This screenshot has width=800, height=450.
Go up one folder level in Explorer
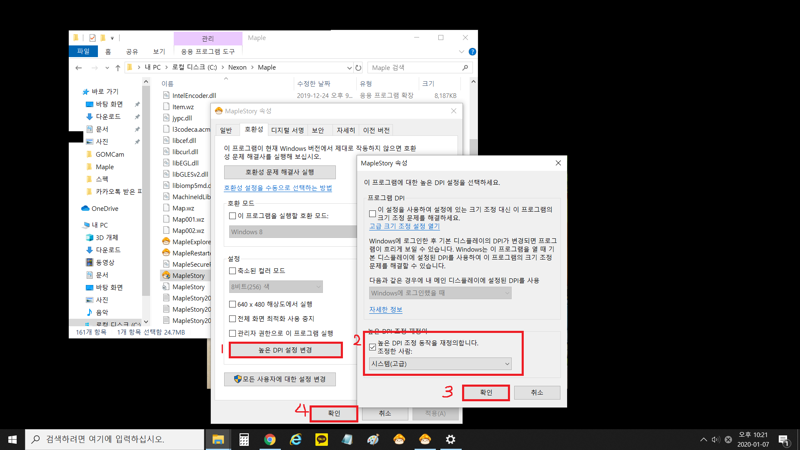[x=118, y=67]
